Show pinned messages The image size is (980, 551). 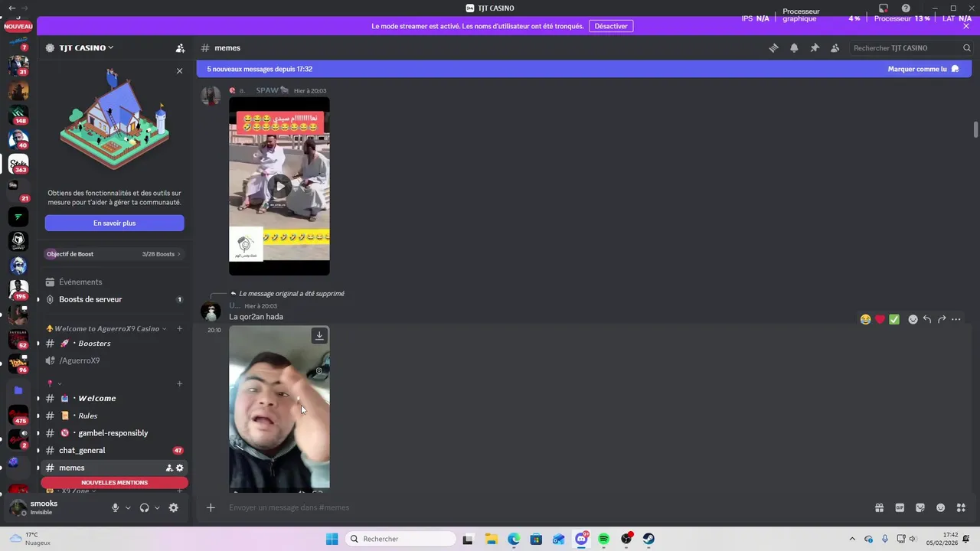[815, 47]
